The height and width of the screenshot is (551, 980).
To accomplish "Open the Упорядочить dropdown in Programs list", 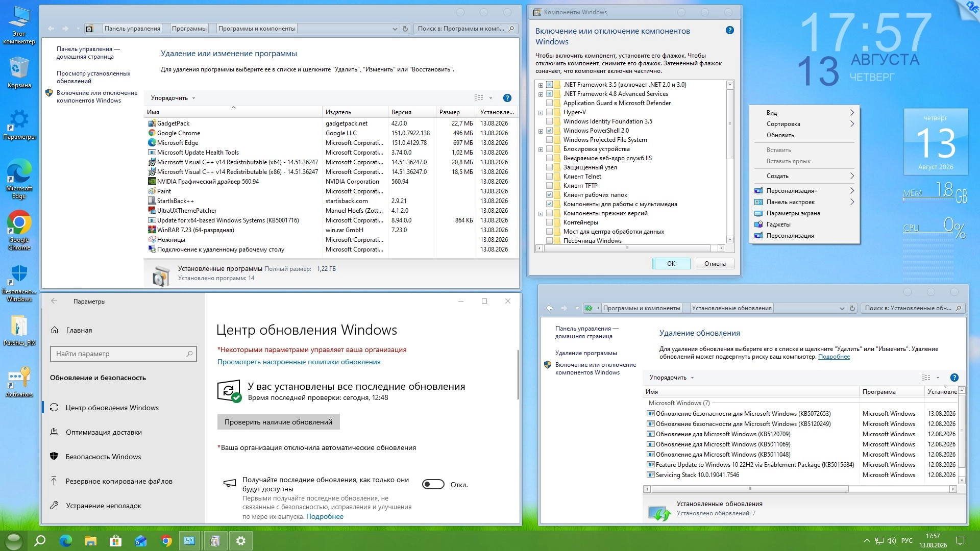I will [173, 98].
